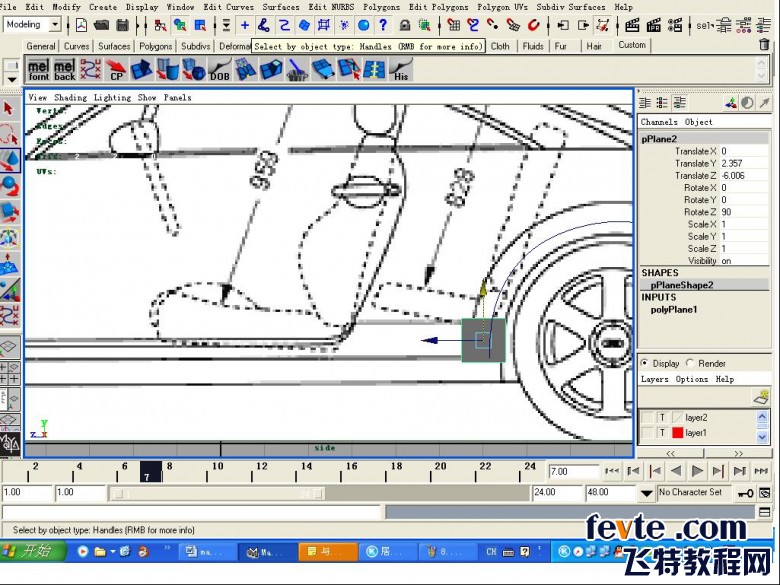Open the Modeling menu set dropdown
The image size is (780, 585).
tap(55, 24)
